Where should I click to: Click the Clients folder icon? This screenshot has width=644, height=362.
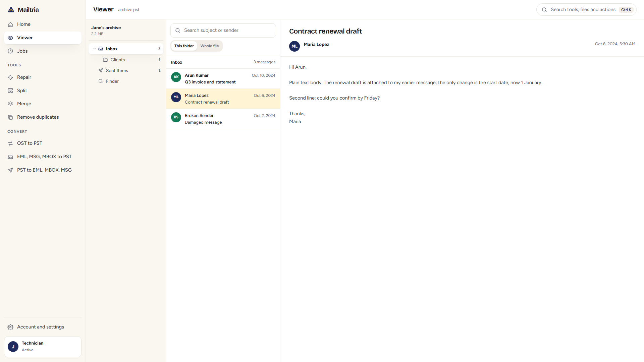pyautogui.click(x=105, y=60)
